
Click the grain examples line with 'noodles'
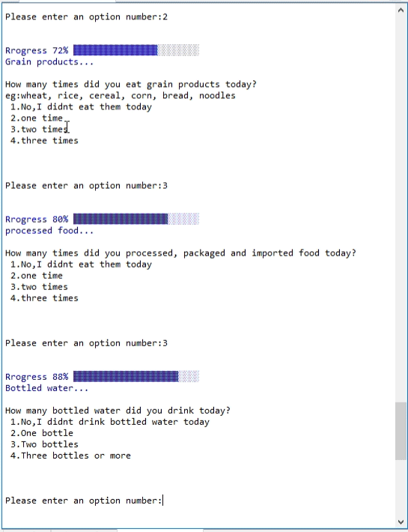(x=121, y=96)
